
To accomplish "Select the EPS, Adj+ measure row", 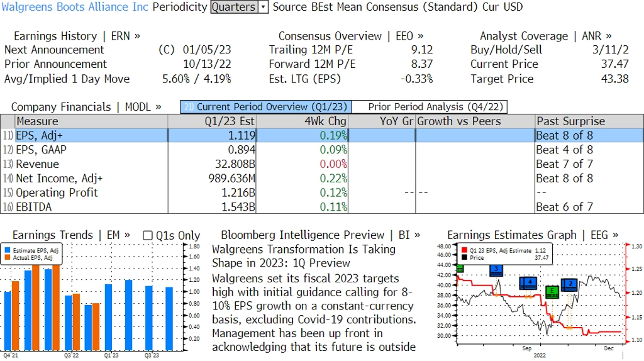I will click(x=322, y=135).
